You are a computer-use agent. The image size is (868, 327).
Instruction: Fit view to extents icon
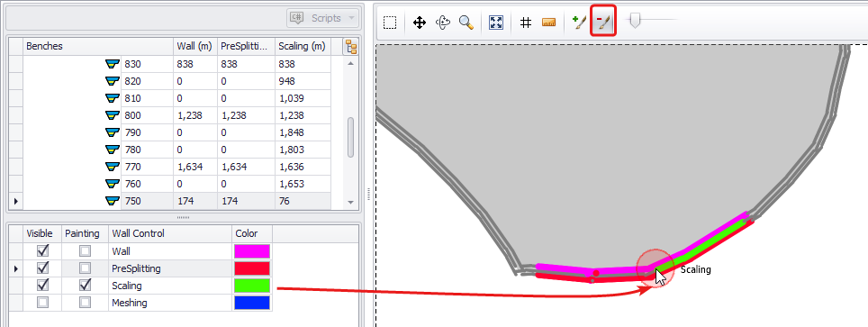496,23
